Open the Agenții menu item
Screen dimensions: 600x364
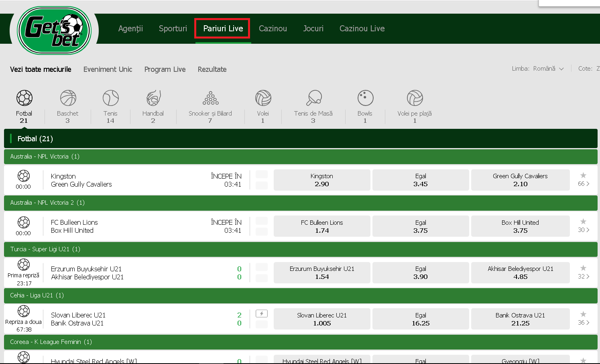130,28
